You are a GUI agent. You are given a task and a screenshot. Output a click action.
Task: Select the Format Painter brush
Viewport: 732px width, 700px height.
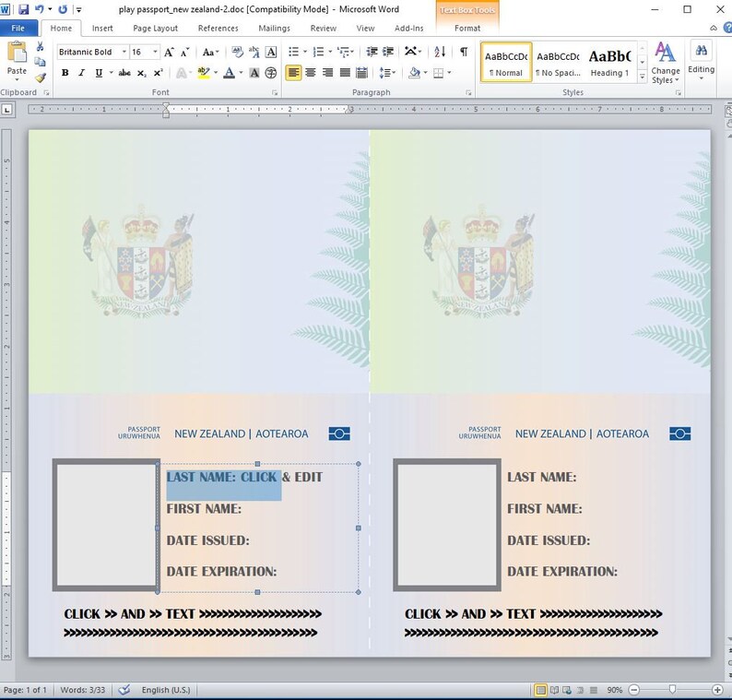(41, 77)
